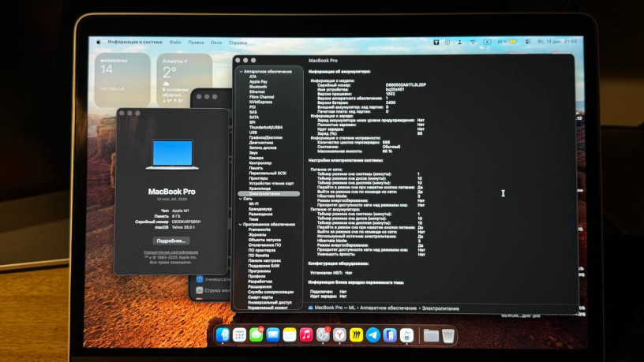The image size is (644, 362).
Task: Open System Information app icon in the Dock
Action: [406, 335]
